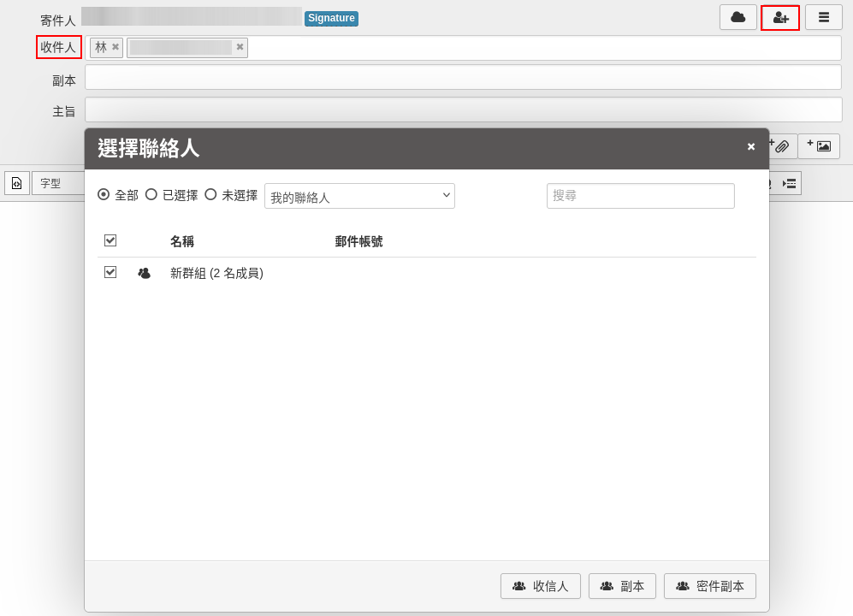Viewport: 853px width, 616px height.
Task: Expand the 我的聯絡人 dropdown
Action: tap(359, 196)
